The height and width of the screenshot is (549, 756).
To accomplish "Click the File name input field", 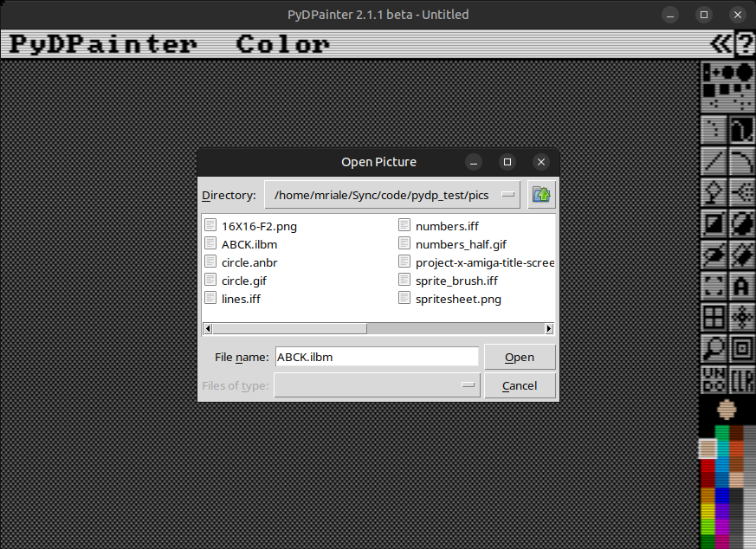I will 377,357.
